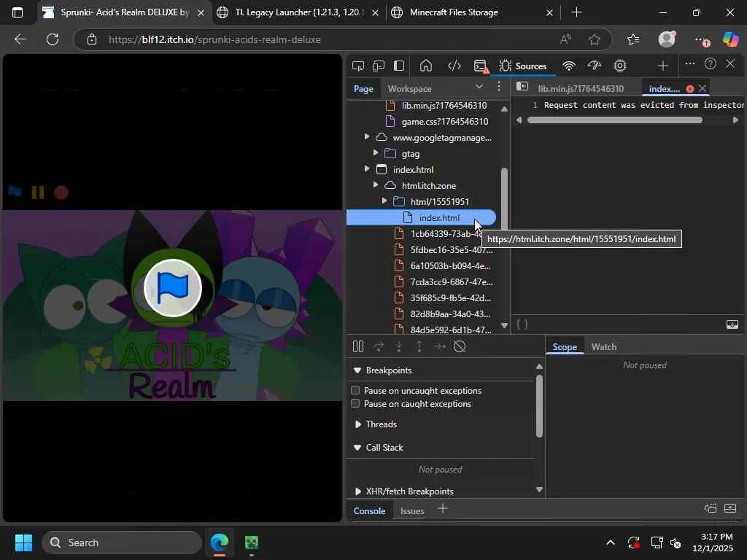
Task: Open the Memory panel chip icon
Action: point(620,66)
